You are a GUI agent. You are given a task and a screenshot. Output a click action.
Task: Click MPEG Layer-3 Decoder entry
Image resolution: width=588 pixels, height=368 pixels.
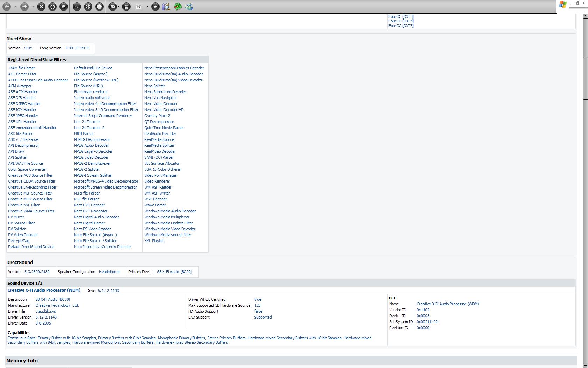click(93, 151)
